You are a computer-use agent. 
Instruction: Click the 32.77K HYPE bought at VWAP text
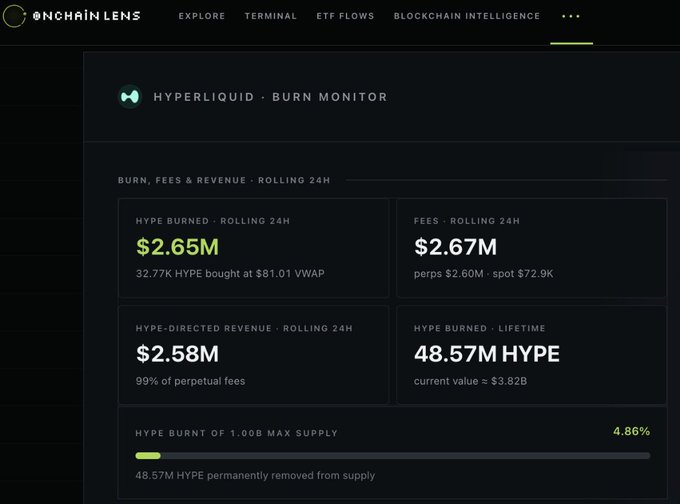coord(230,273)
